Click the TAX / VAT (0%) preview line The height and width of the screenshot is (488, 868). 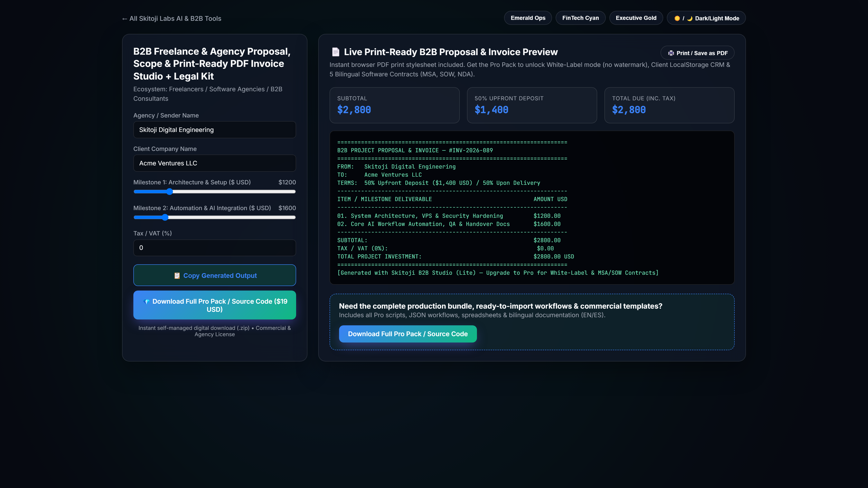point(446,249)
